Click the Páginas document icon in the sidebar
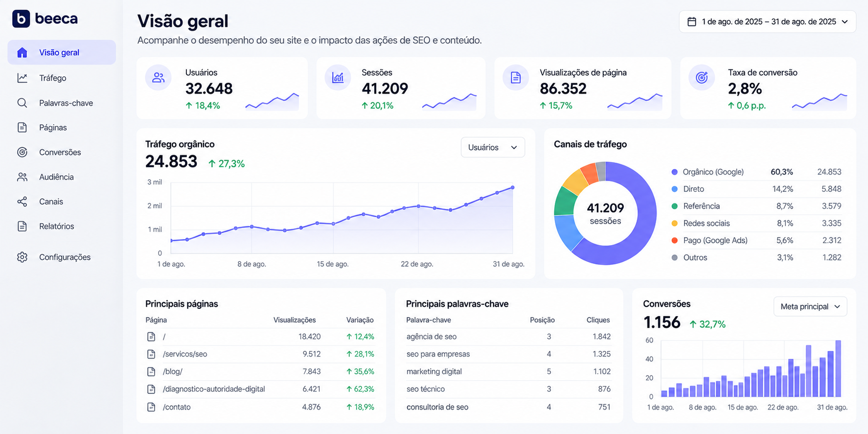868x434 pixels. [22, 127]
